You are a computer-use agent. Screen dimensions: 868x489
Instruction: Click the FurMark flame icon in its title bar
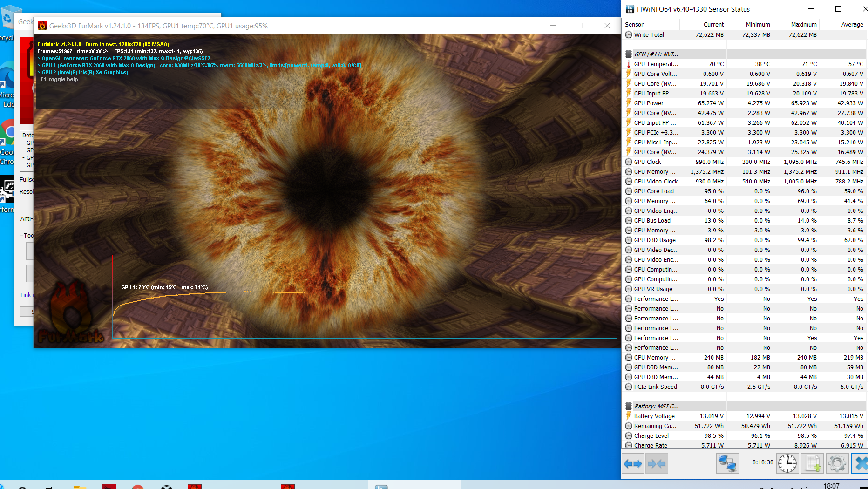(x=42, y=26)
